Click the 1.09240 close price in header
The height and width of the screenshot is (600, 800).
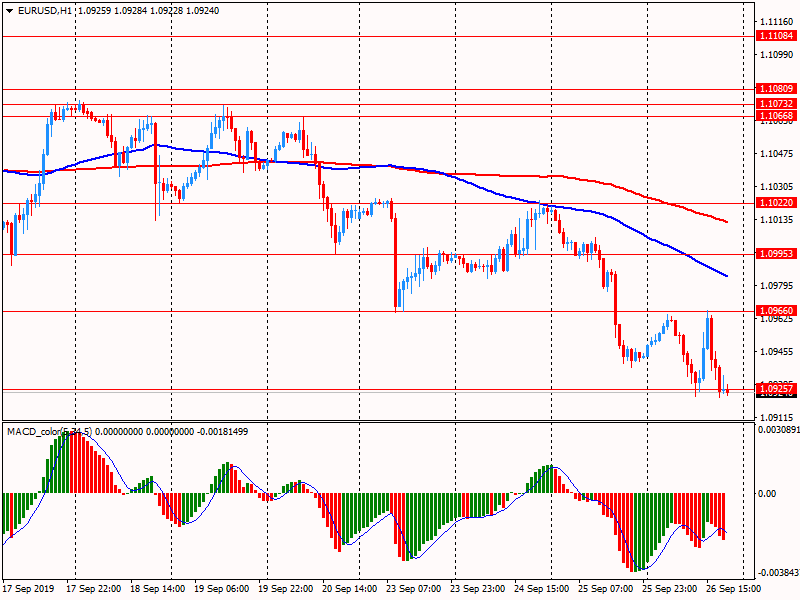[x=203, y=11]
